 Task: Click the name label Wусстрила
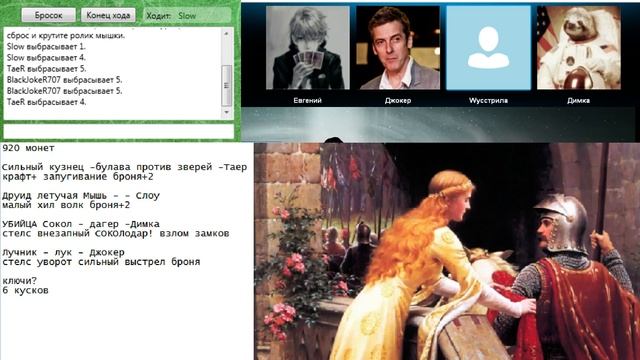488,100
